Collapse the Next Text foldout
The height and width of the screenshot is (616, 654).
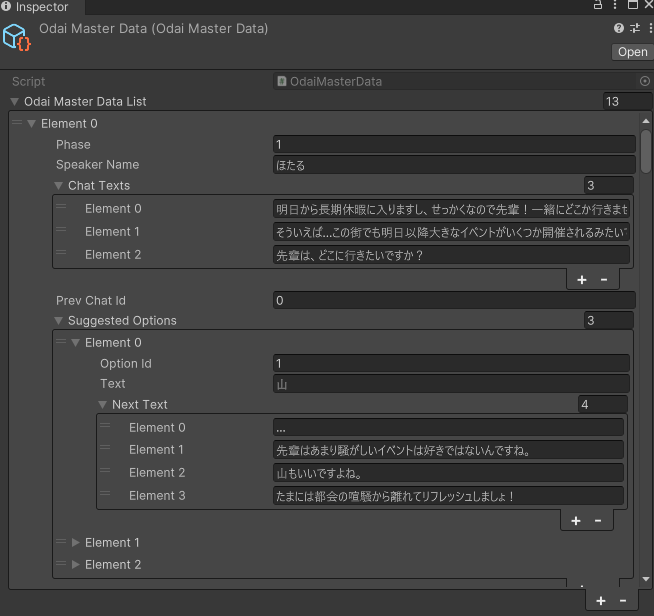(x=103, y=404)
